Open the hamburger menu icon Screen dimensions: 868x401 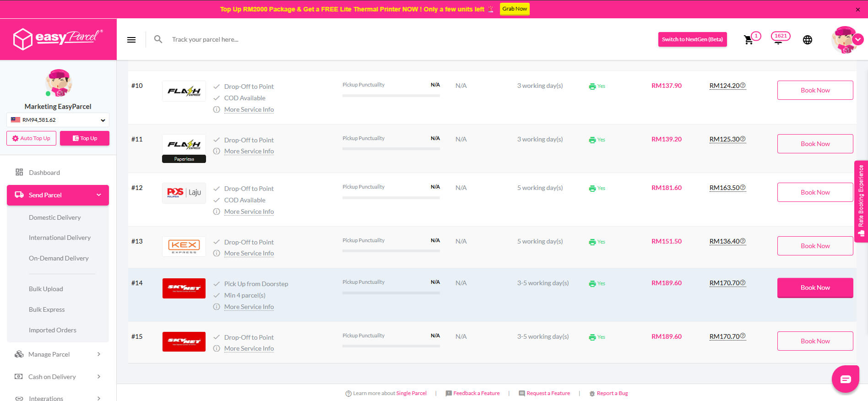pyautogui.click(x=131, y=40)
